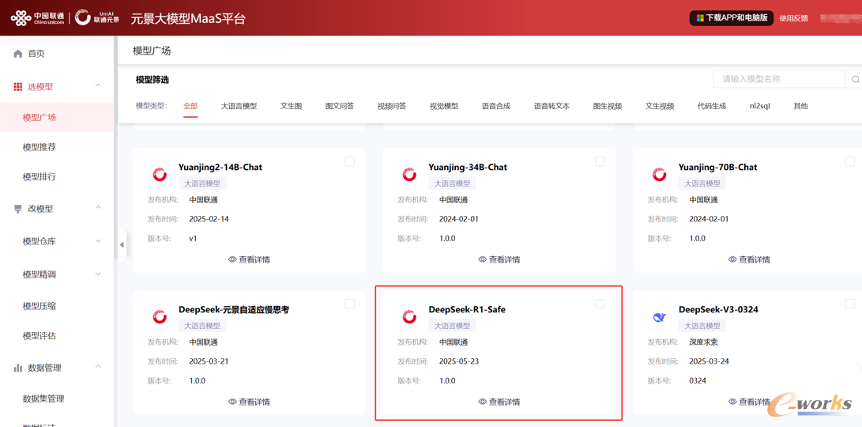Image resolution: width=862 pixels, height=427 pixels.
Task: Collapse the 选模型 menu chevron
Action: (x=98, y=86)
